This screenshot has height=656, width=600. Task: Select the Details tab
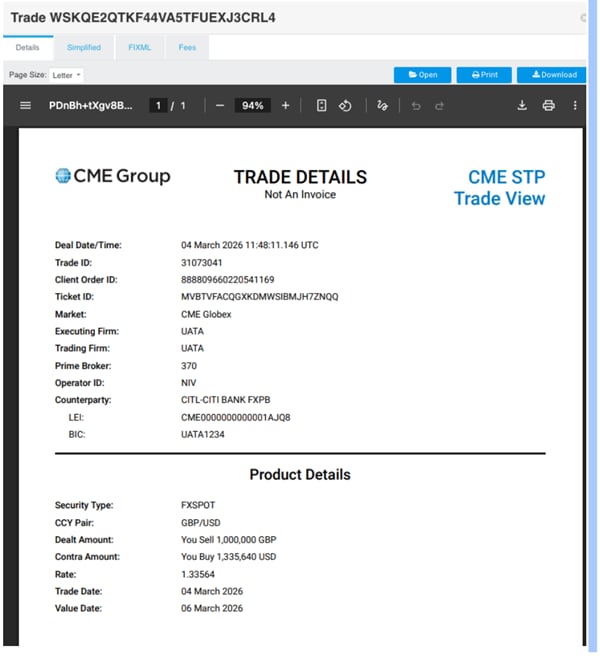tap(28, 48)
